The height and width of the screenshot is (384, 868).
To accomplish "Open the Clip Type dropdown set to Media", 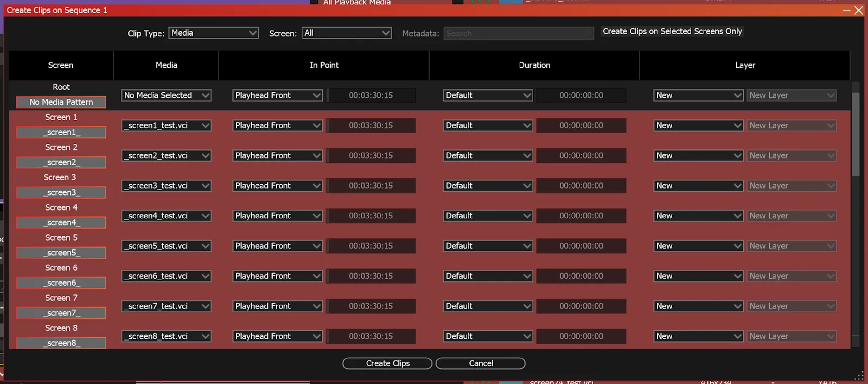I will point(213,33).
